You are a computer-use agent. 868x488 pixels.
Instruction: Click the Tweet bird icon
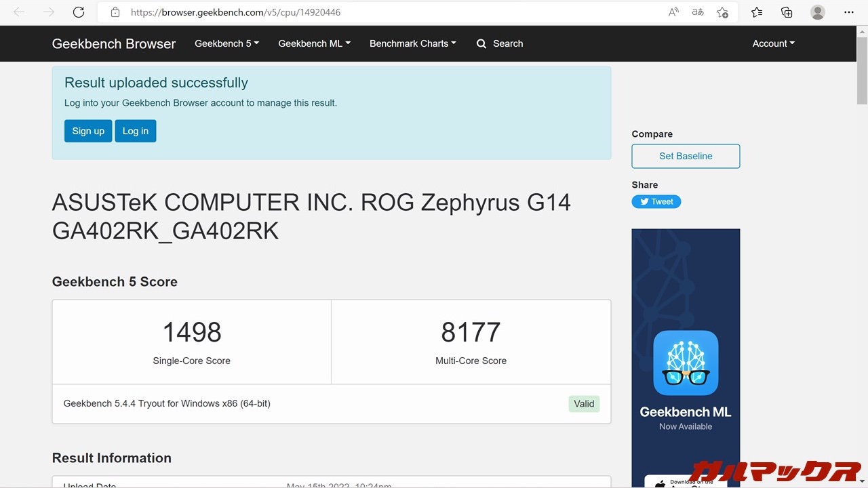(x=644, y=201)
